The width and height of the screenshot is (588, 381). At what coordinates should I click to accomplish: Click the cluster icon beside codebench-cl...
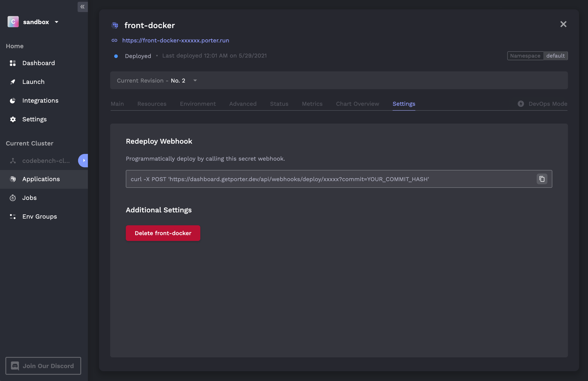13,161
